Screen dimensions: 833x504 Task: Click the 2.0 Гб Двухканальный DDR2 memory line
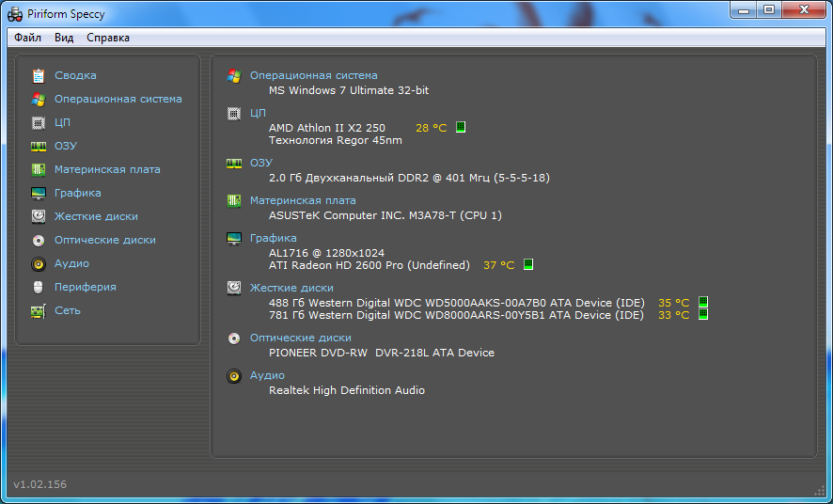tap(409, 178)
